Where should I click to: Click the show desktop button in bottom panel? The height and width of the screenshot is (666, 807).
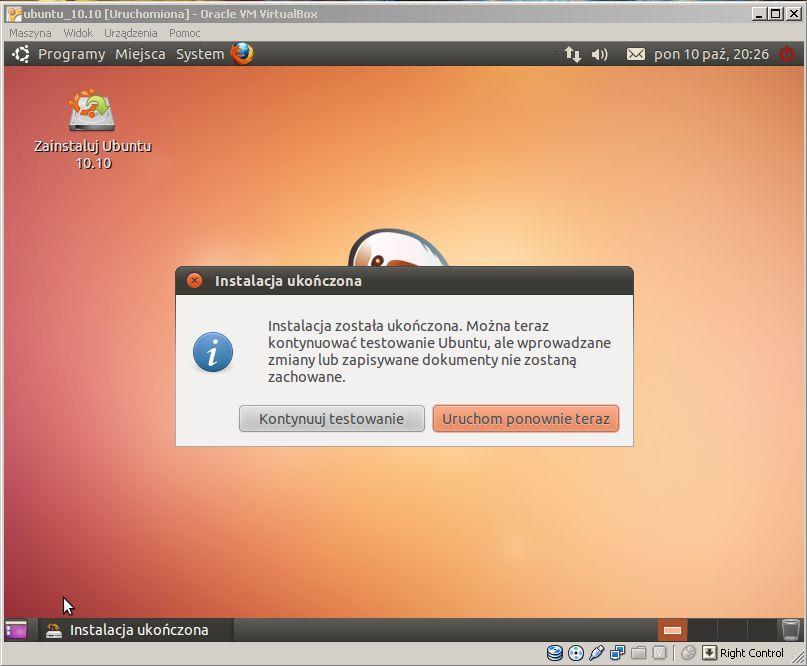(x=16, y=629)
